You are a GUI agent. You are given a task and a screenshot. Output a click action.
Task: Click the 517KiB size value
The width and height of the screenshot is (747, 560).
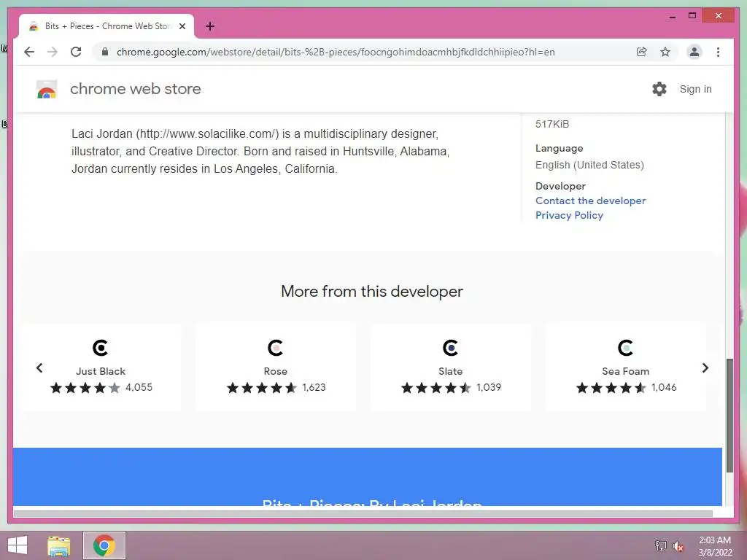pos(552,124)
